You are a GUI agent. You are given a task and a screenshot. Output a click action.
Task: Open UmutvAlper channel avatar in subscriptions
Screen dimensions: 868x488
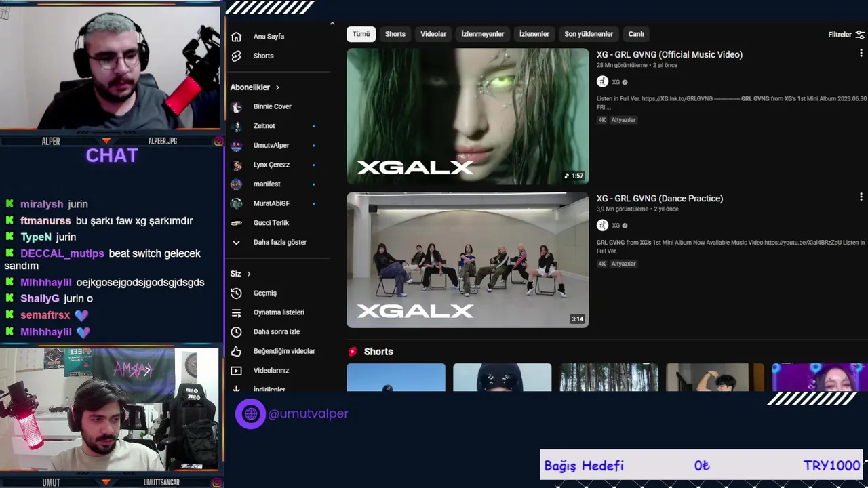[x=236, y=146]
